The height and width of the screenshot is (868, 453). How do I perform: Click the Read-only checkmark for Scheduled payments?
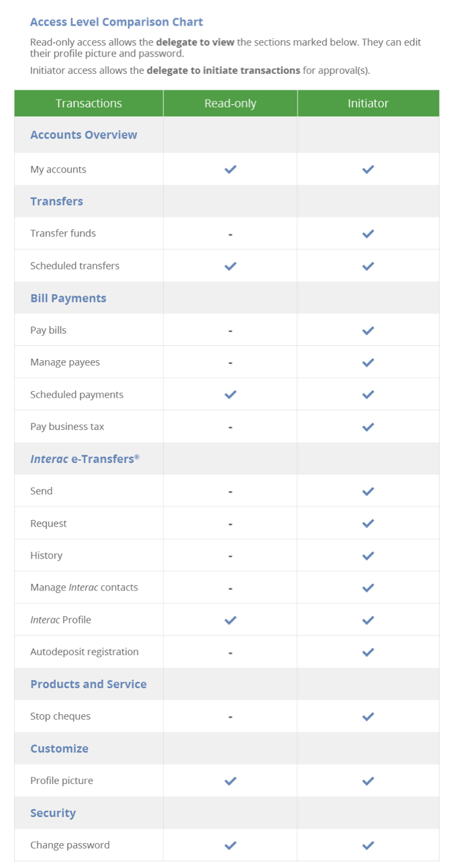[x=230, y=394]
